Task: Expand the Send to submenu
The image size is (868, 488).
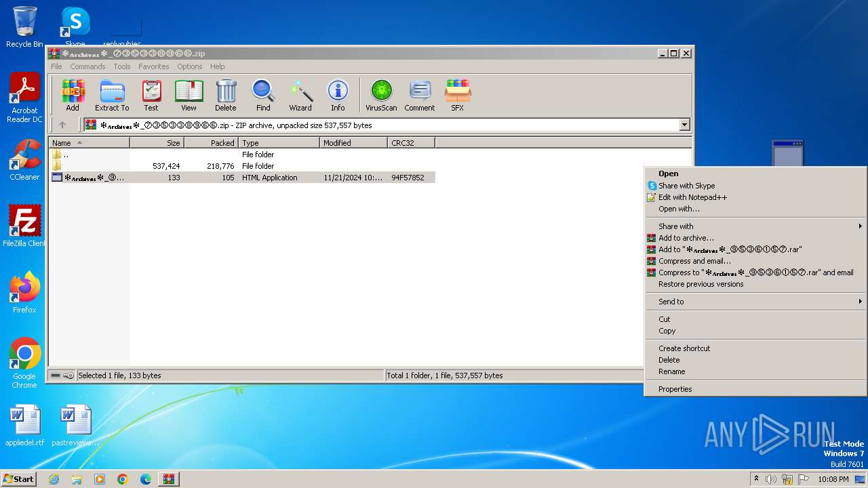Action: tap(755, 302)
